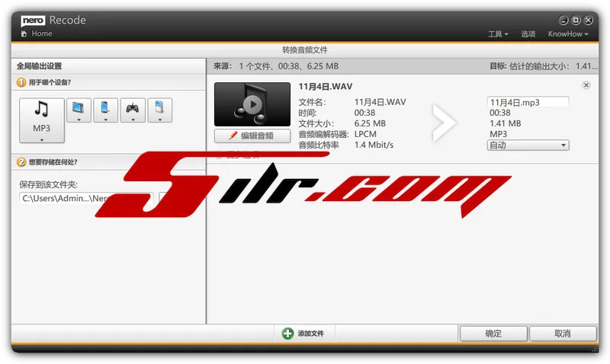Choose the game console device preset

[x=133, y=110]
